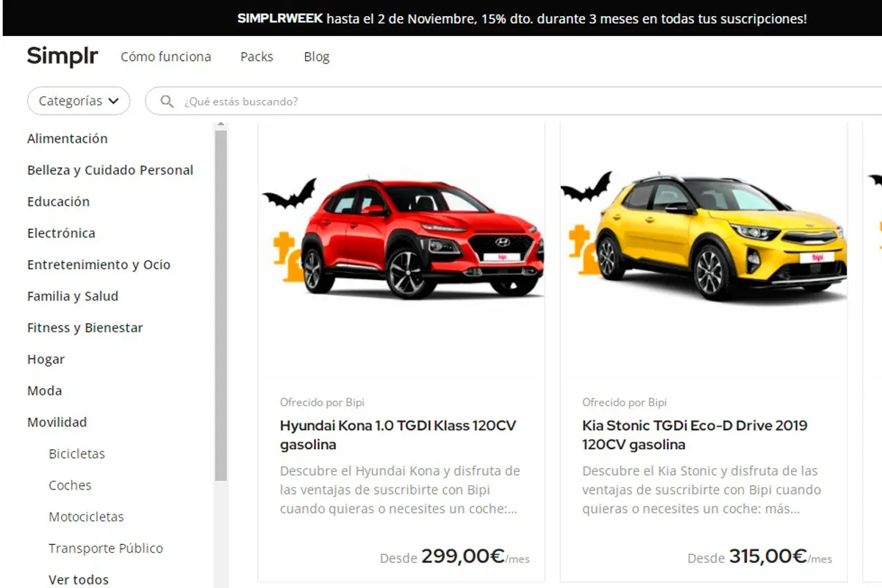Open the Electrónica category
Viewport: 882px width, 588px height.
pos(61,233)
